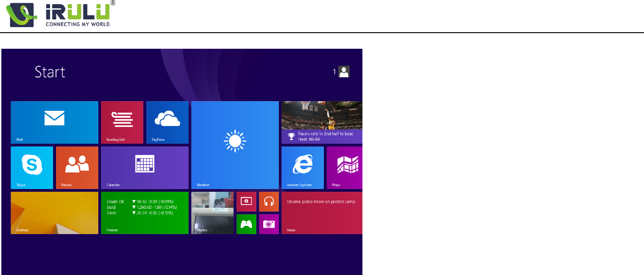The height and width of the screenshot is (275, 644).
Task: Click the Start heading text
Action: [50, 72]
